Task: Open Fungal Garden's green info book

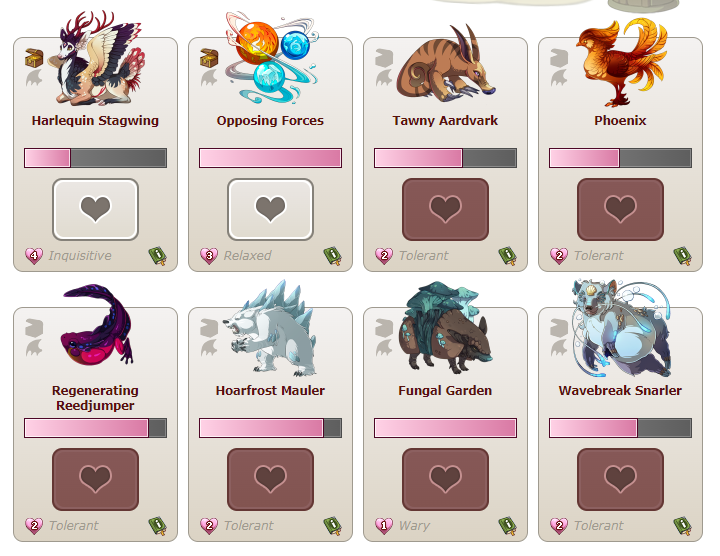Action: [x=507, y=526]
